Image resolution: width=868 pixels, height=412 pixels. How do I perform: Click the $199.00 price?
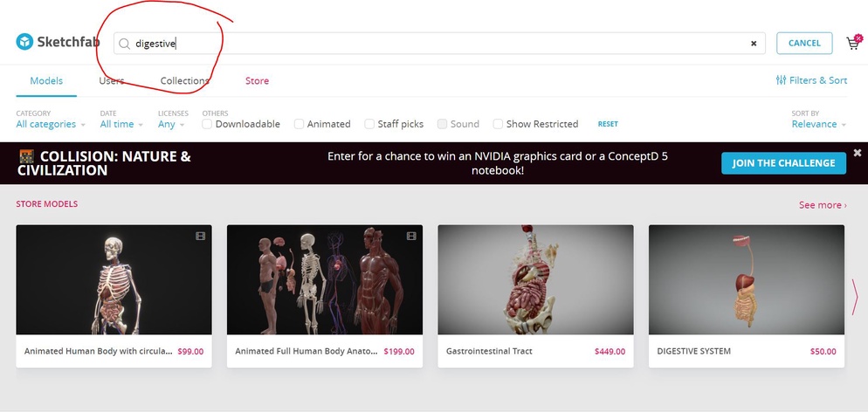pos(399,351)
